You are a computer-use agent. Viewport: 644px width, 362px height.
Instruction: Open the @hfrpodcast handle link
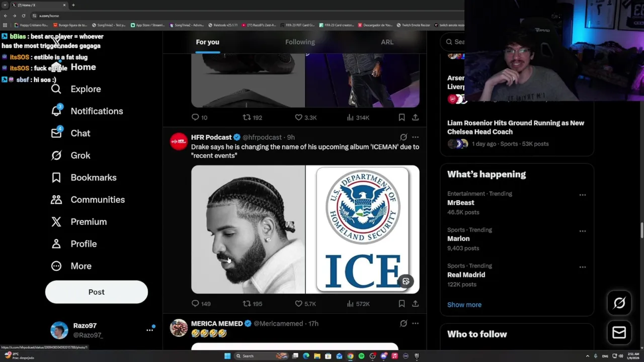262,137
